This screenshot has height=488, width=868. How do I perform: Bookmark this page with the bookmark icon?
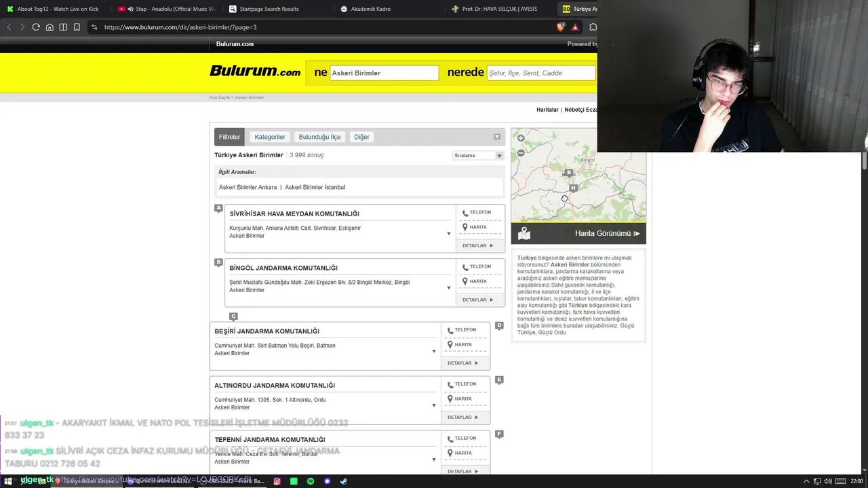pos(77,27)
